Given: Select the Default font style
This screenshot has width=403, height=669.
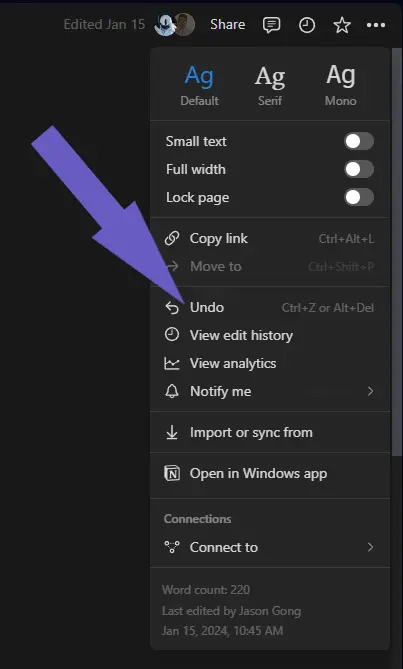Looking at the screenshot, I should 199,86.
